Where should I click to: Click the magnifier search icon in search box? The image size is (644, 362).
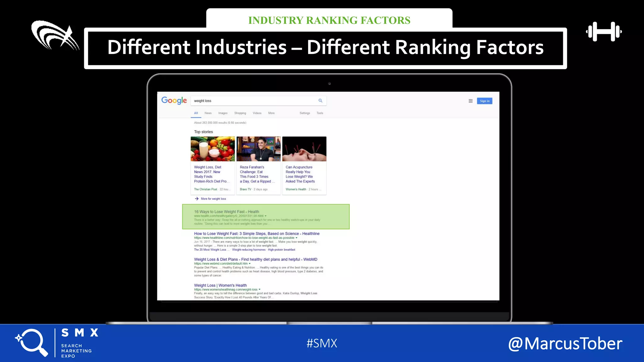pos(320,101)
